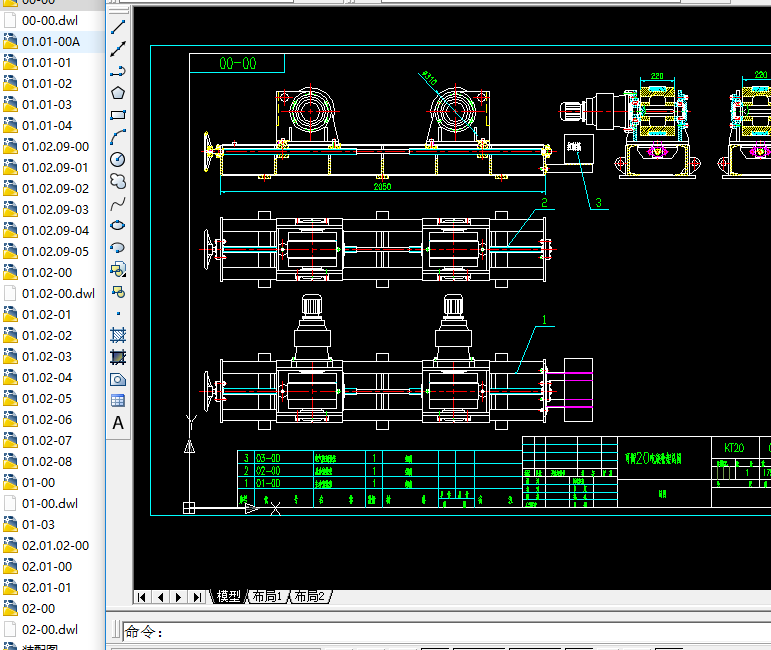Open the 00-00.dwl file in list
This screenshot has height=650, width=771.
(49, 20)
